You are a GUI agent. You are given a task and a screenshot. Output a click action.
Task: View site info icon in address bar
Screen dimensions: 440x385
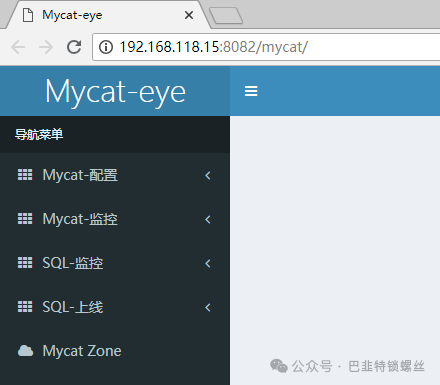[106, 47]
